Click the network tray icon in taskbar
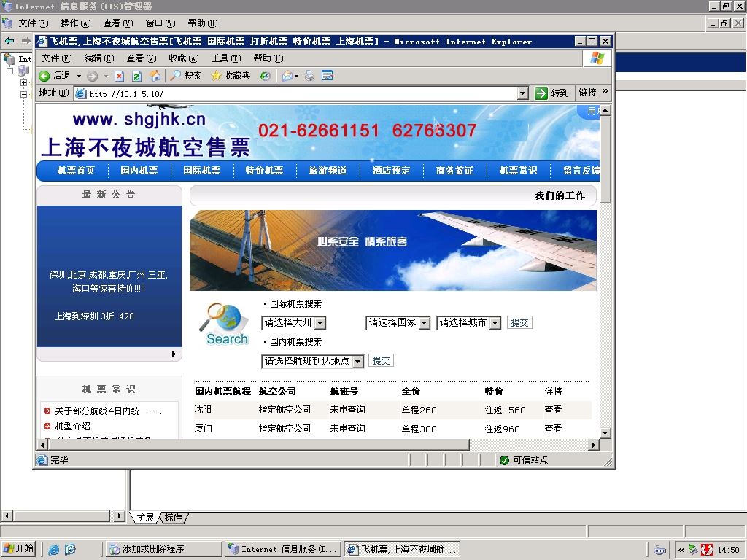This screenshot has width=747, height=560. [x=693, y=550]
